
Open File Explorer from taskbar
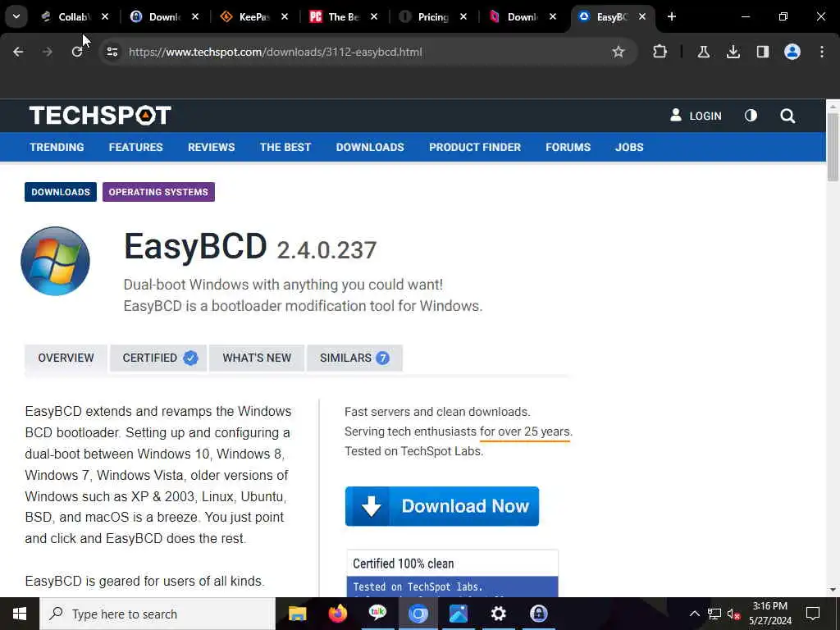297,614
